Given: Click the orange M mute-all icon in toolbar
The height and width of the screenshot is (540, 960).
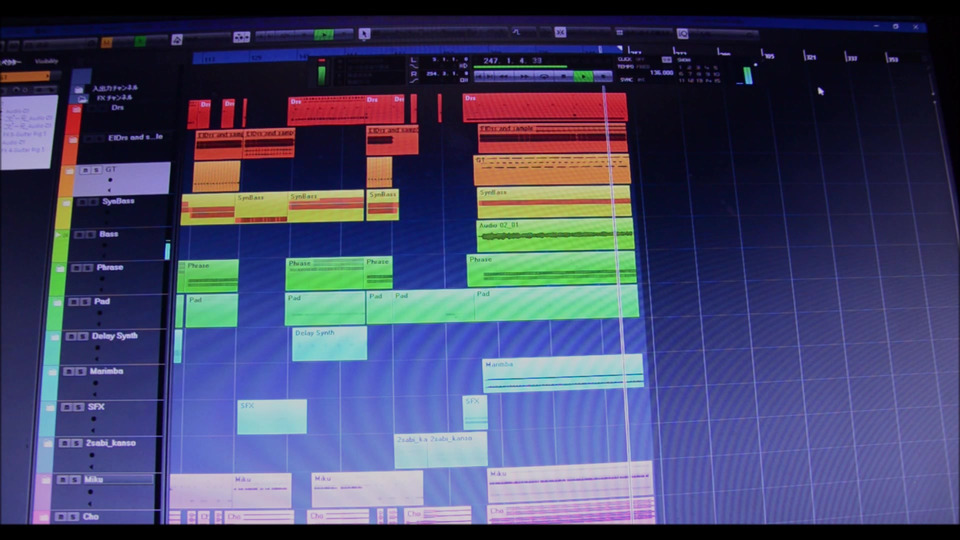Looking at the screenshot, I should tap(107, 42).
